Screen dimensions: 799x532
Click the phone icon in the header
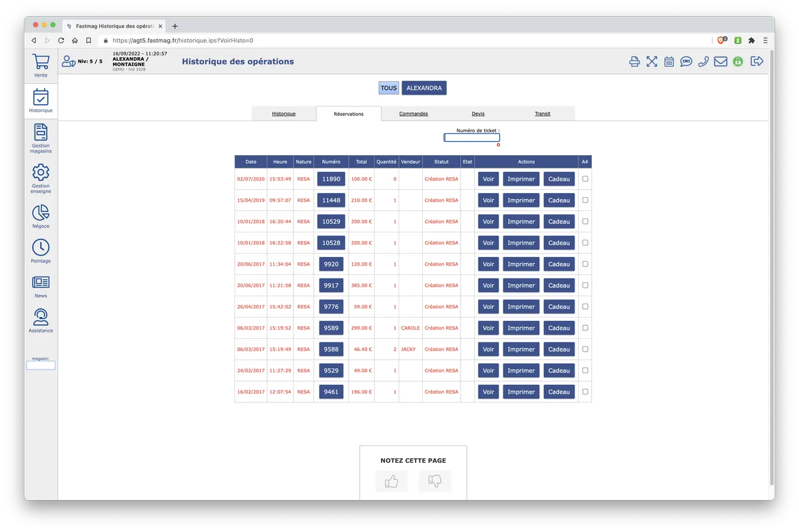[703, 62]
